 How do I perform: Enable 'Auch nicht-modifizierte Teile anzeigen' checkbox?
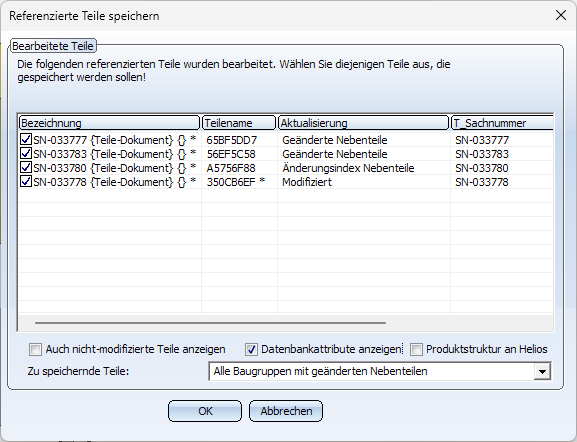[x=35, y=349]
